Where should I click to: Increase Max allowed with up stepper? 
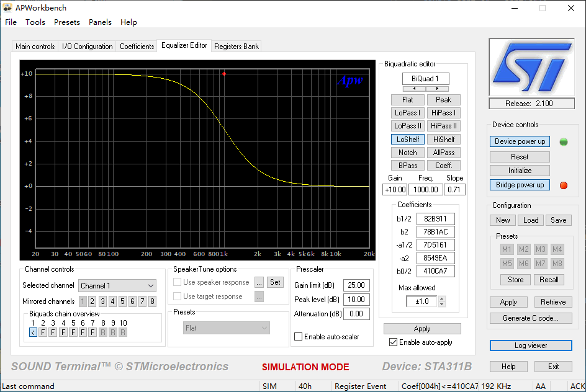442,299
